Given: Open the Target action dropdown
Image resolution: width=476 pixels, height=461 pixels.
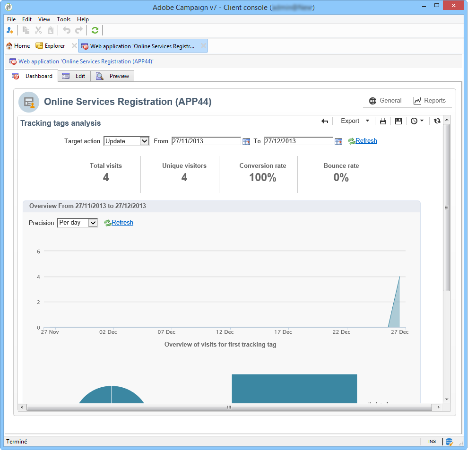Looking at the screenshot, I should tap(126, 141).
